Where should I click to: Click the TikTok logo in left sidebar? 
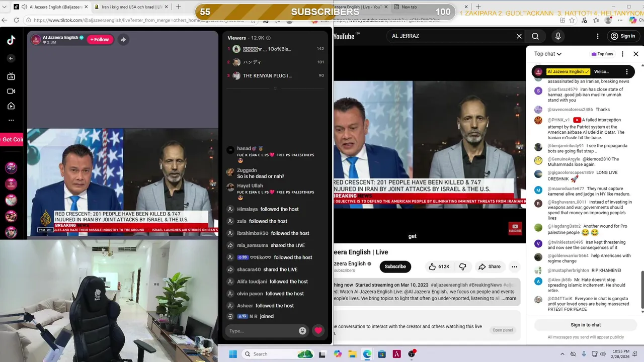(x=11, y=41)
